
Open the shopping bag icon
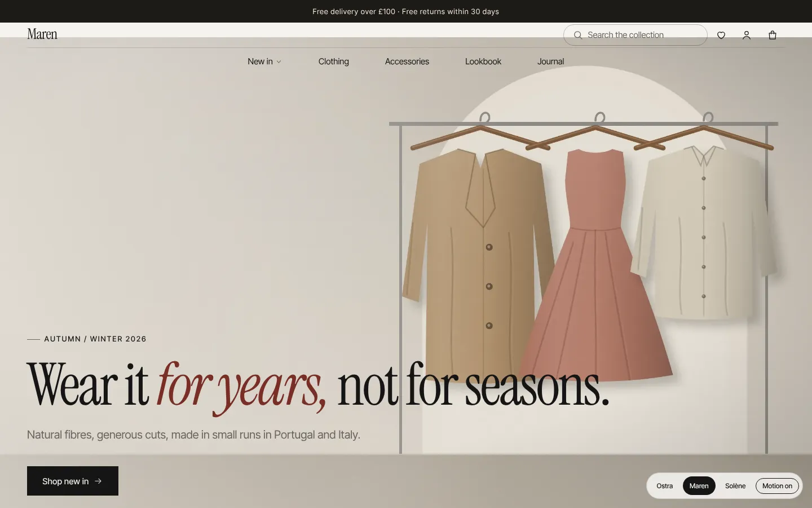click(x=773, y=35)
